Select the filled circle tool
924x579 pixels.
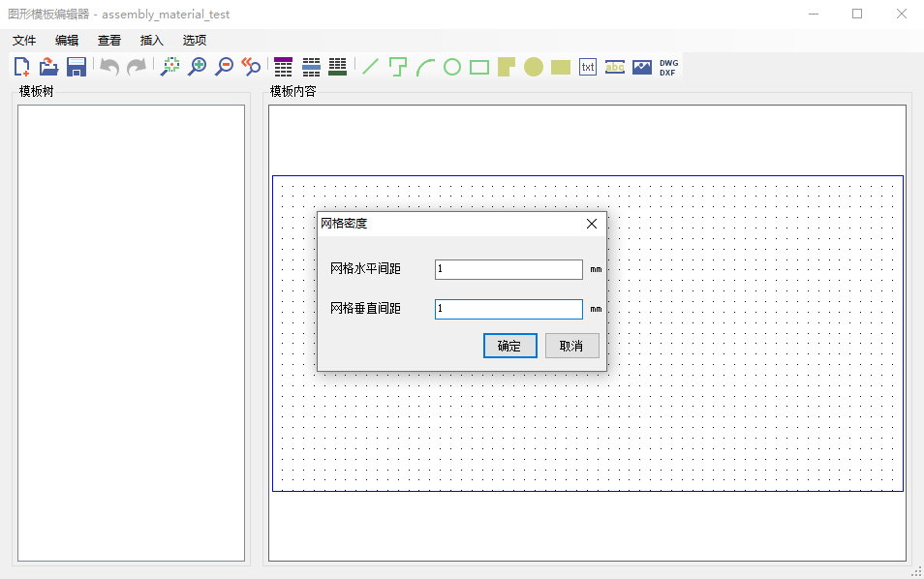(x=534, y=67)
